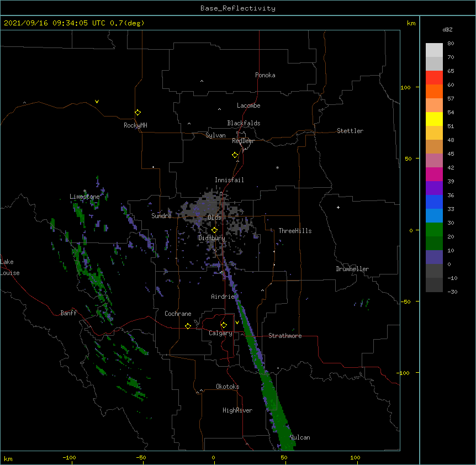Click the Calgary city label
The width and height of the screenshot is (476, 465).
pos(220,333)
